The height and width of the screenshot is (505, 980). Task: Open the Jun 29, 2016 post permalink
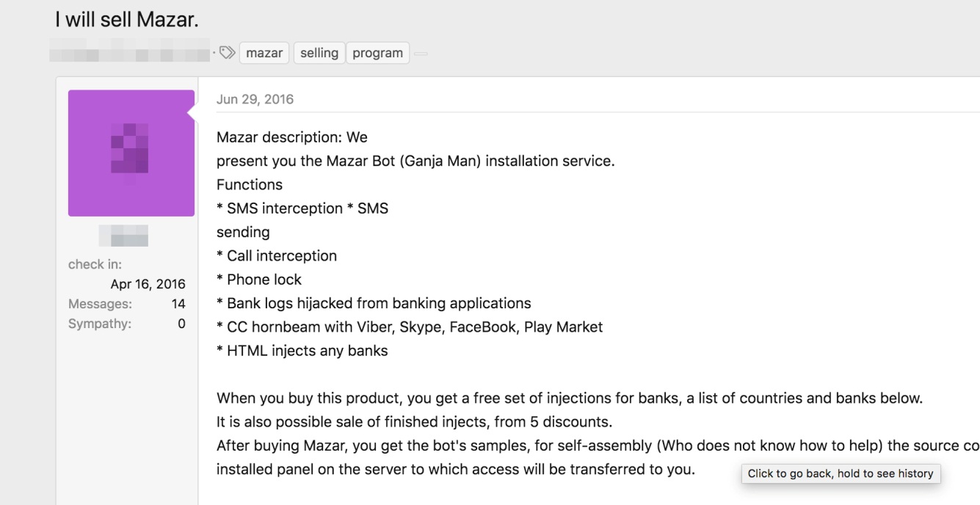coord(255,99)
